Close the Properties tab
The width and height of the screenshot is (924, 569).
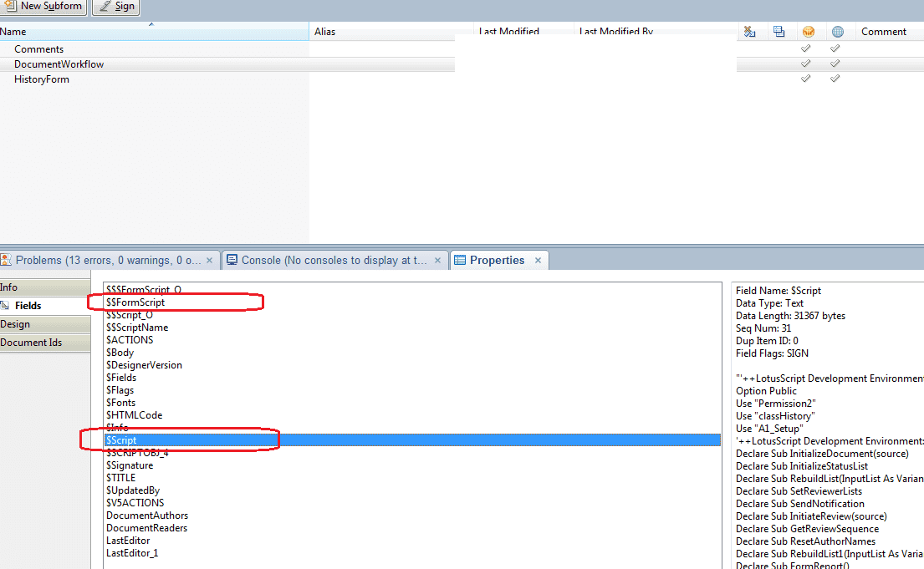point(538,261)
